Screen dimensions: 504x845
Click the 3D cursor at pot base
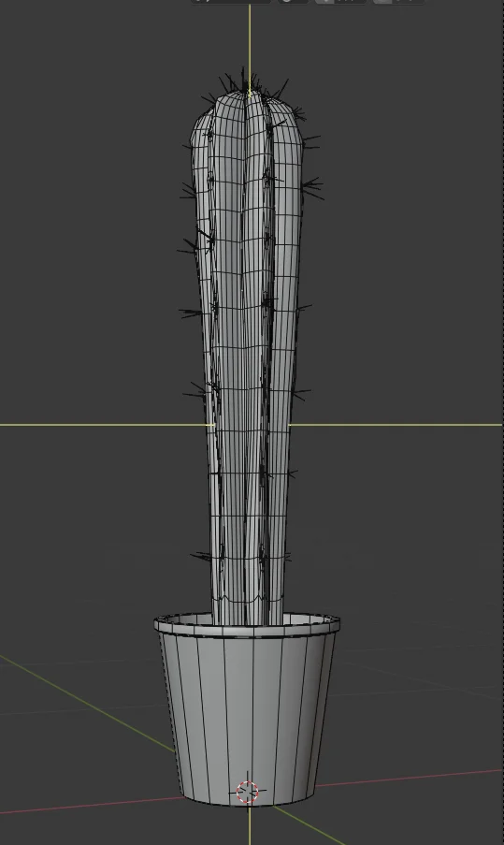[248, 793]
